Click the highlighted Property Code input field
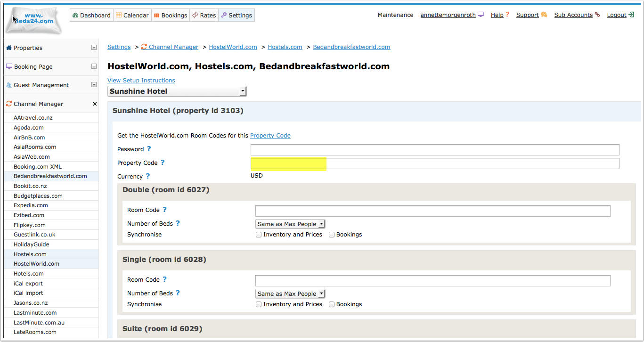Screen dimensions: 644x342 click(435, 163)
